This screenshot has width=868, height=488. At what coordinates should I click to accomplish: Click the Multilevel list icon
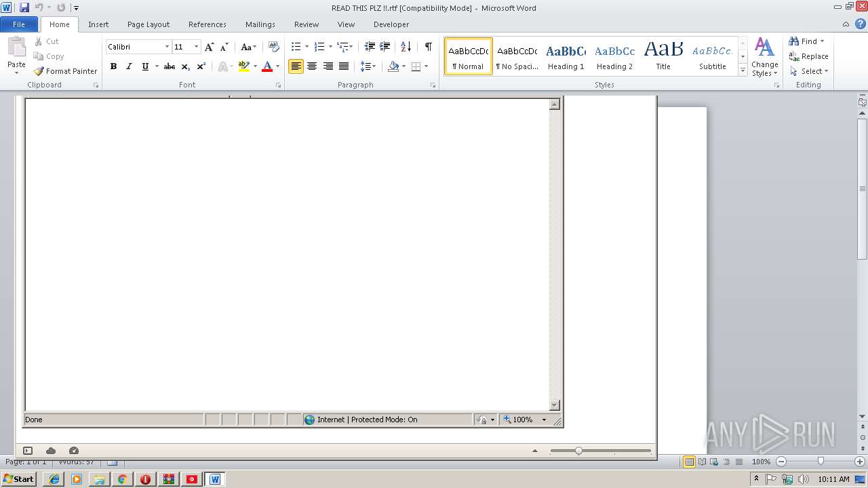click(342, 47)
